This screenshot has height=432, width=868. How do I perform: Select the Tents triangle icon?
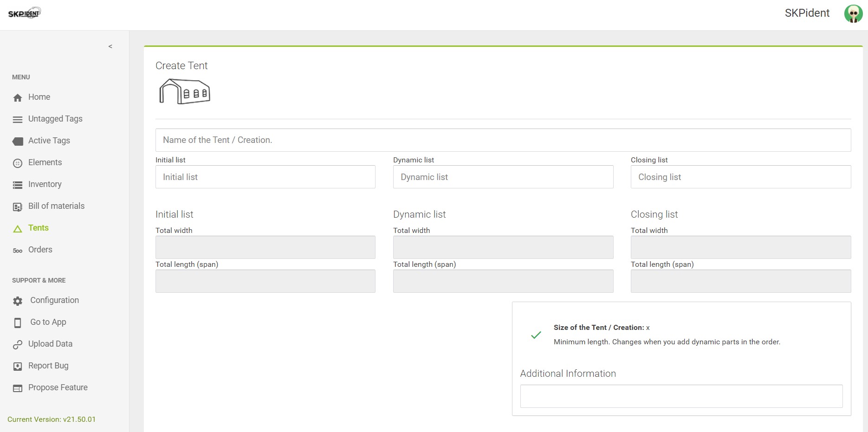click(x=18, y=228)
